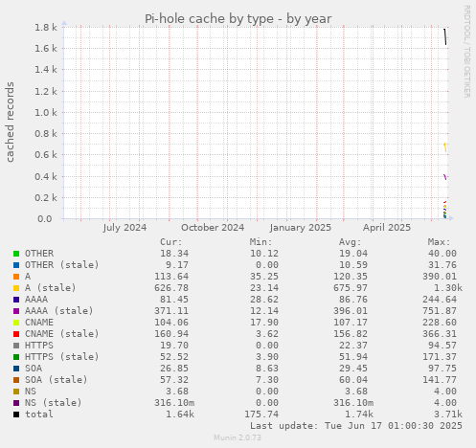This screenshot has height=448, width=476.
Task: Click the black total legend swatch
Action: 16,414
